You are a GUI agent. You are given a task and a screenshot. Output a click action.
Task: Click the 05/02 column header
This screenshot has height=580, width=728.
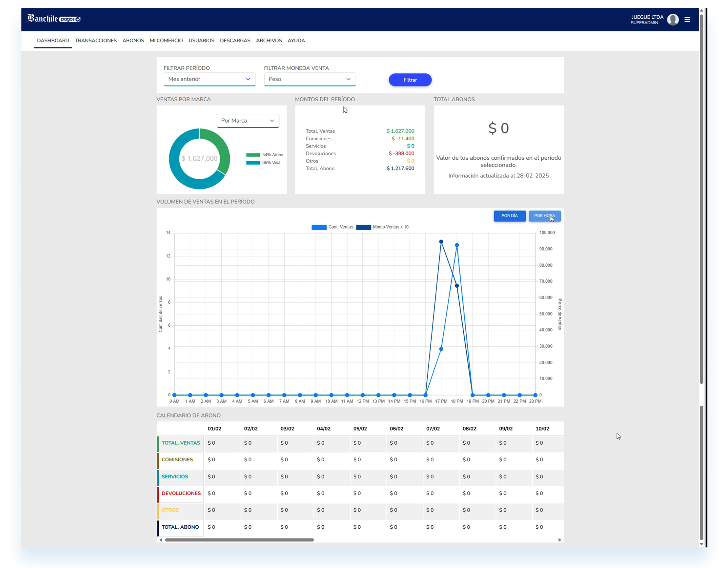360,429
